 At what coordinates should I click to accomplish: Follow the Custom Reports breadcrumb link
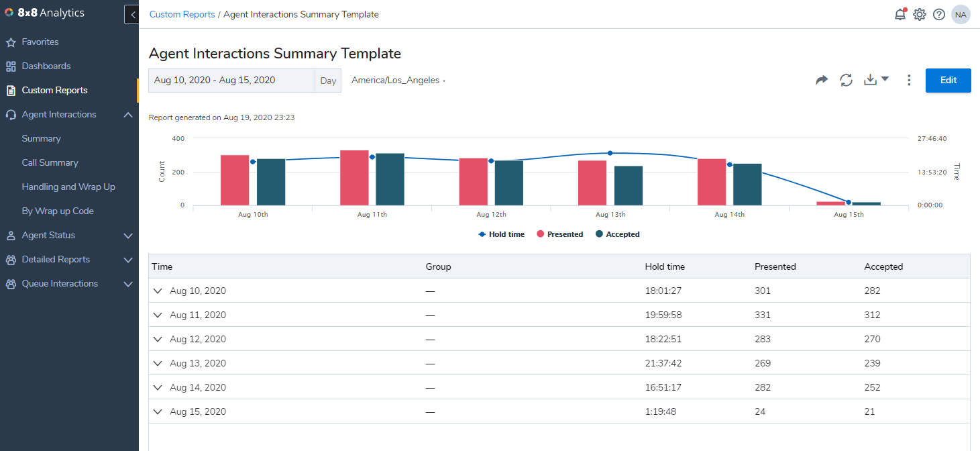[182, 14]
